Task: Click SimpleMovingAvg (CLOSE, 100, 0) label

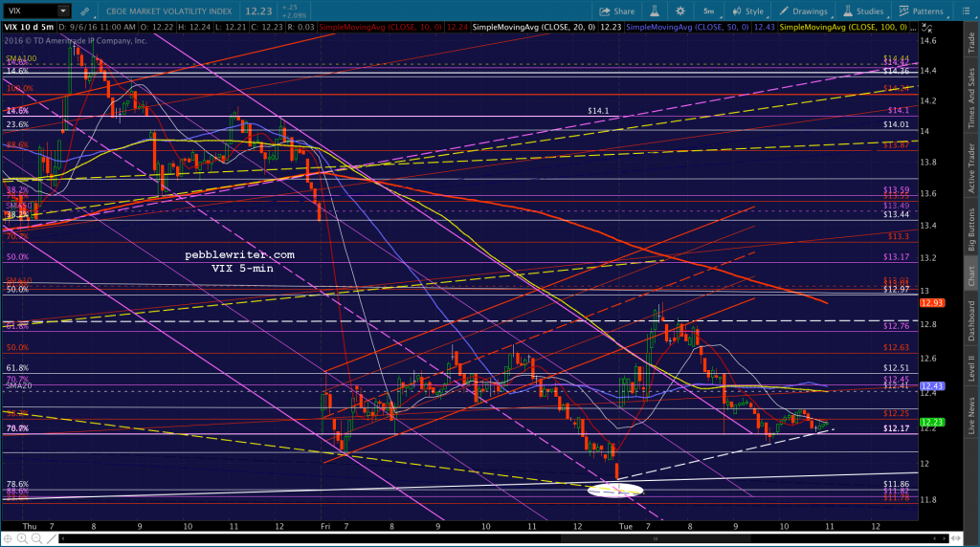Action: tap(843, 27)
